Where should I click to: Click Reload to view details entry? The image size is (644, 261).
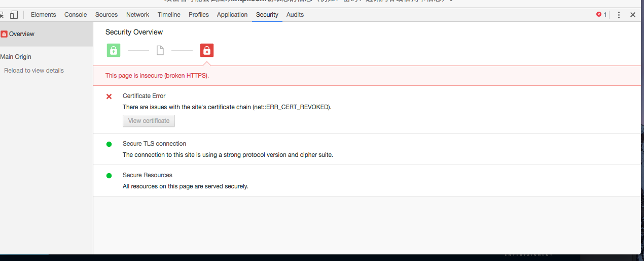coord(34,71)
